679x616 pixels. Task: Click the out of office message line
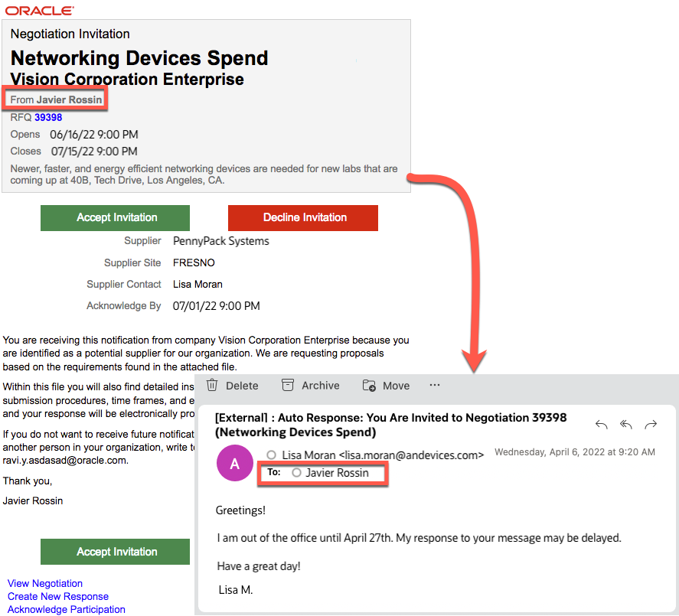[x=419, y=538]
